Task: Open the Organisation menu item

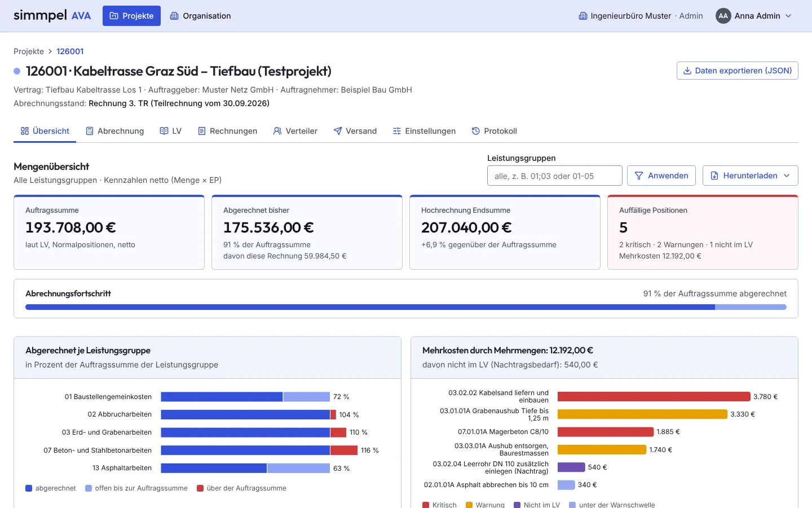Action: pyautogui.click(x=200, y=16)
